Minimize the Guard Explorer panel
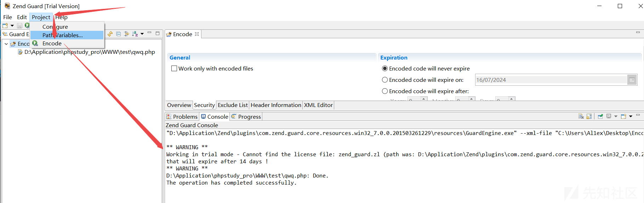Image resolution: width=644 pixels, height=203 pixels. pyautogui.click(x=149, y=33)
